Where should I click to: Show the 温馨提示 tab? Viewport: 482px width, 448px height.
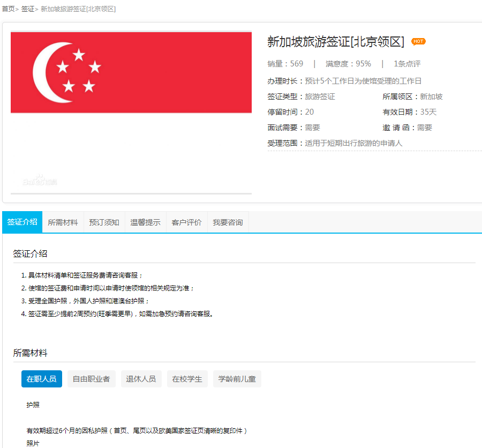point(145,222)
